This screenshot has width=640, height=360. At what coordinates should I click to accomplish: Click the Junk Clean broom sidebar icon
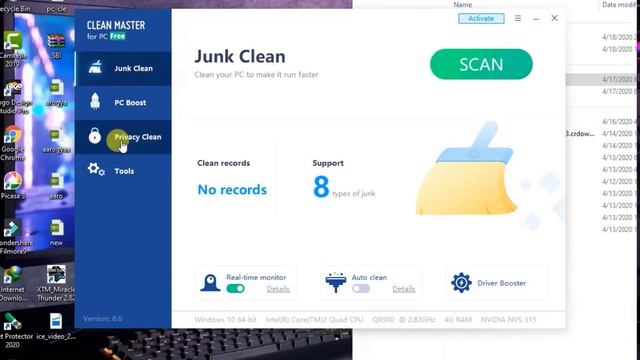95,67
